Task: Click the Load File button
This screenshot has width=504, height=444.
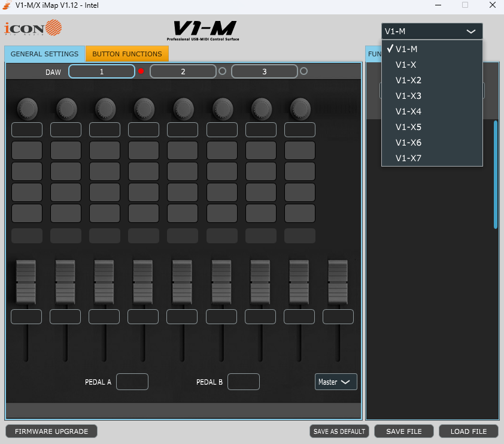Action: click(x=469, y=431)
